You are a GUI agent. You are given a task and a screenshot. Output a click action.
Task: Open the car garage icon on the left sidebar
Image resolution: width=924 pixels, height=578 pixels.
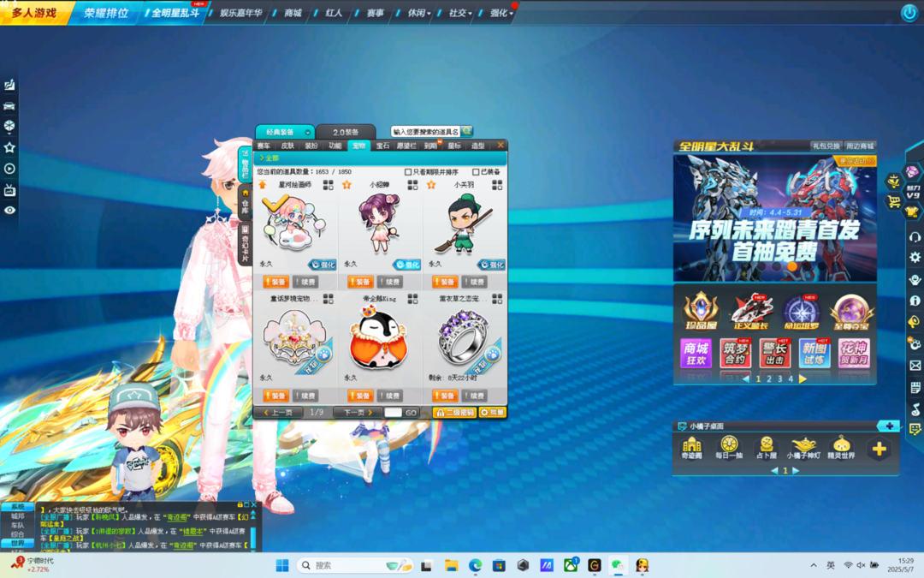coord(9,106)
